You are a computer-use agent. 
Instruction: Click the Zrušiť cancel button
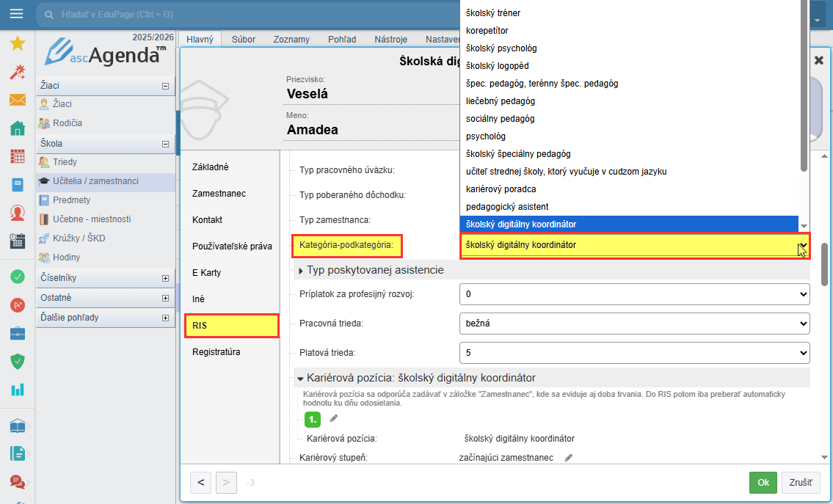(801, 483)
